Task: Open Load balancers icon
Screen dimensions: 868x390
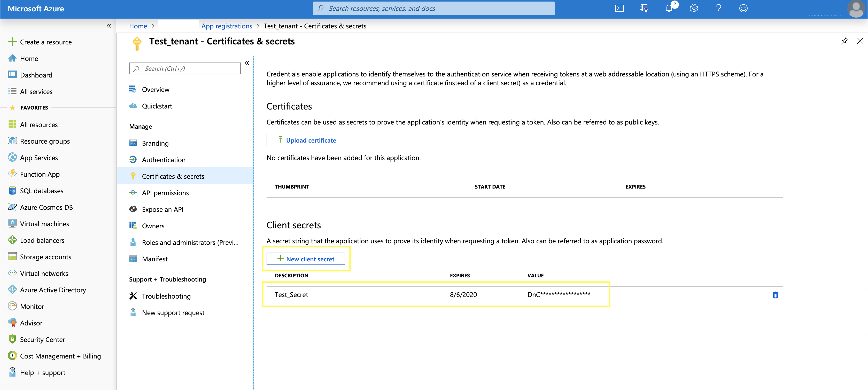Action: point(12,240)
